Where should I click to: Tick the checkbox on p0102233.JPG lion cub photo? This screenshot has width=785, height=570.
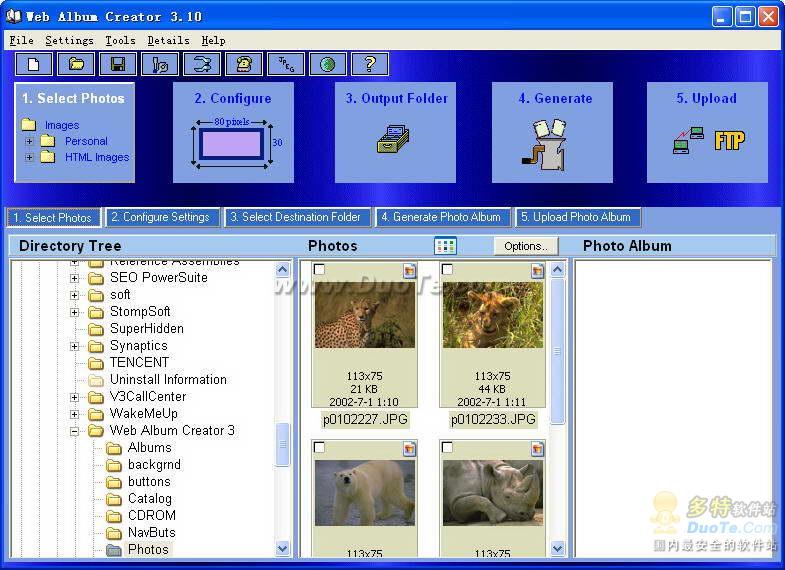coord(447,270)
